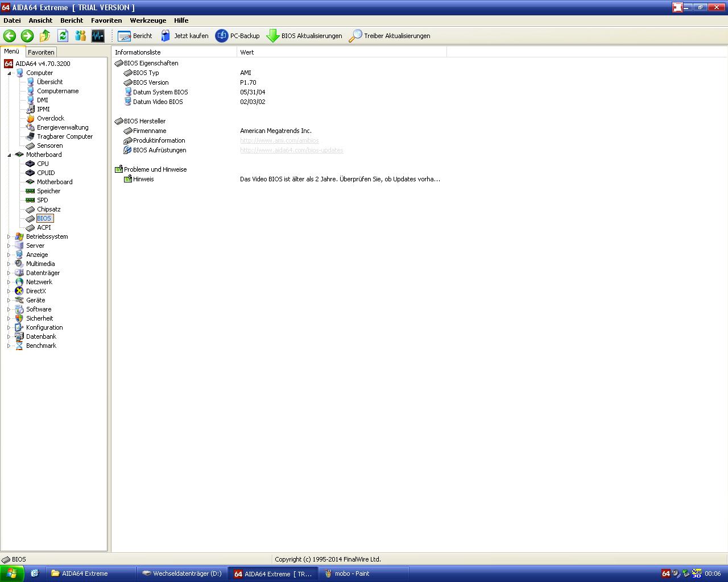Viewport: 728px width, 582px height.
Task: Select CPU under Motherboard
Action: coord(43,164)
